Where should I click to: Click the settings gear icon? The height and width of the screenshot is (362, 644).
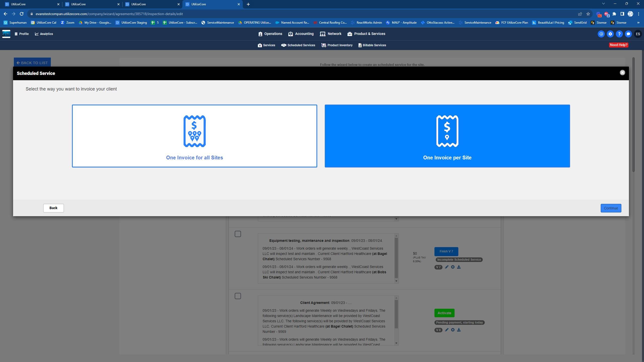(x=610, y=34)
